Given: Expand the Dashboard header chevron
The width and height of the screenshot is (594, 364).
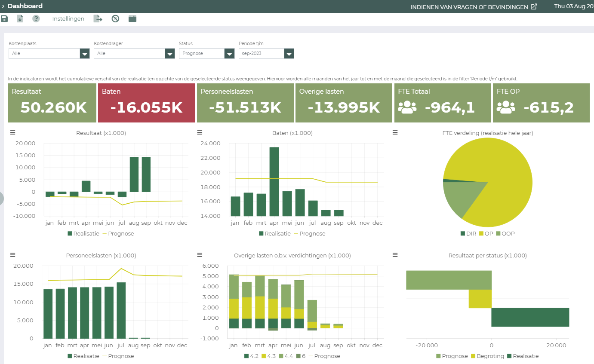Looking at the screenshot, I should click(x=3, y=6).
